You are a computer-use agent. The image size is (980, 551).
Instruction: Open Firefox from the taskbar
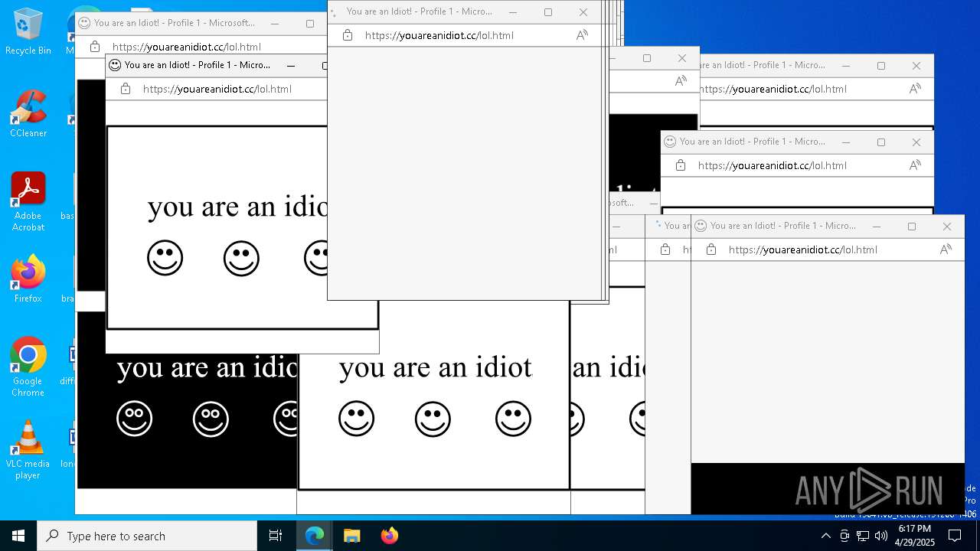pos(389,536)
